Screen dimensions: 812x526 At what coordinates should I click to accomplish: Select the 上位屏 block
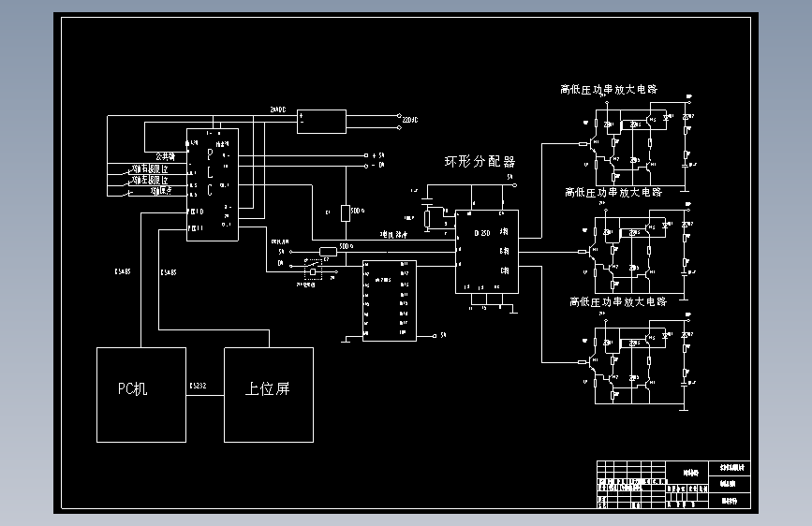click(269, 395)
